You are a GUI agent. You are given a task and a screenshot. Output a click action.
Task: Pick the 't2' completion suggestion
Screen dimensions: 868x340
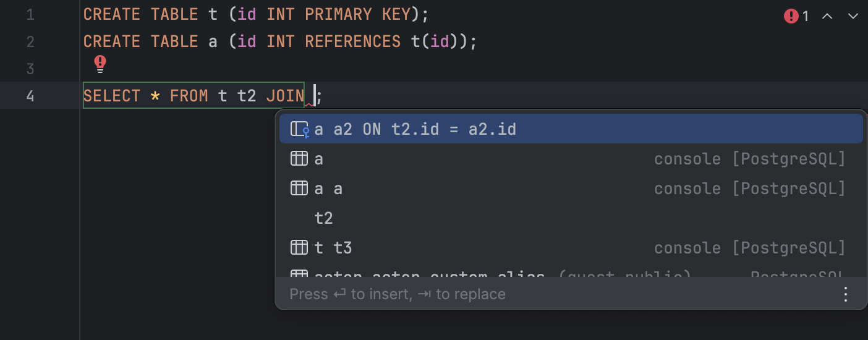[x=323, y=218]
